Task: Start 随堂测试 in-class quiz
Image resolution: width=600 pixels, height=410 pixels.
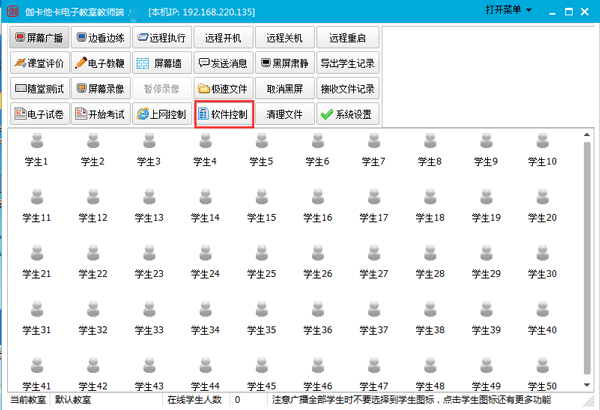Action: [39, 88]
